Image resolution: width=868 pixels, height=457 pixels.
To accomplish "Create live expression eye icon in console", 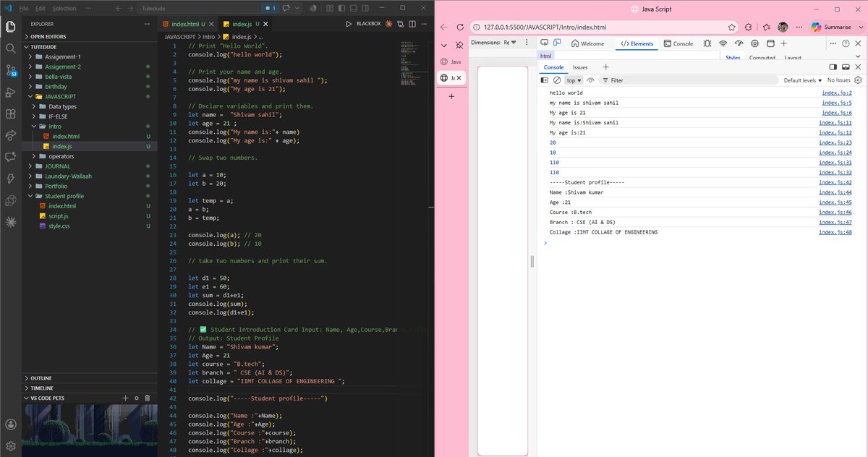I will (x=590, y=80).
